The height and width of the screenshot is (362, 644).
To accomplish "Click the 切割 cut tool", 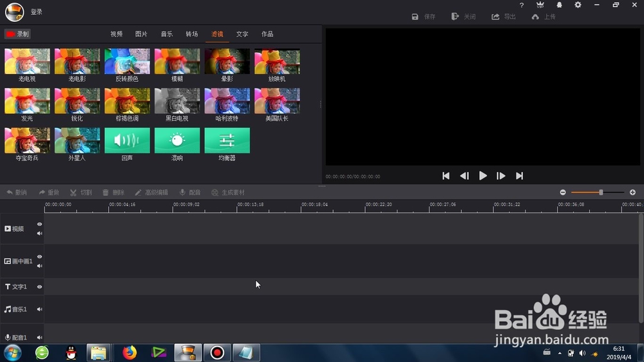I will (81, 193).
